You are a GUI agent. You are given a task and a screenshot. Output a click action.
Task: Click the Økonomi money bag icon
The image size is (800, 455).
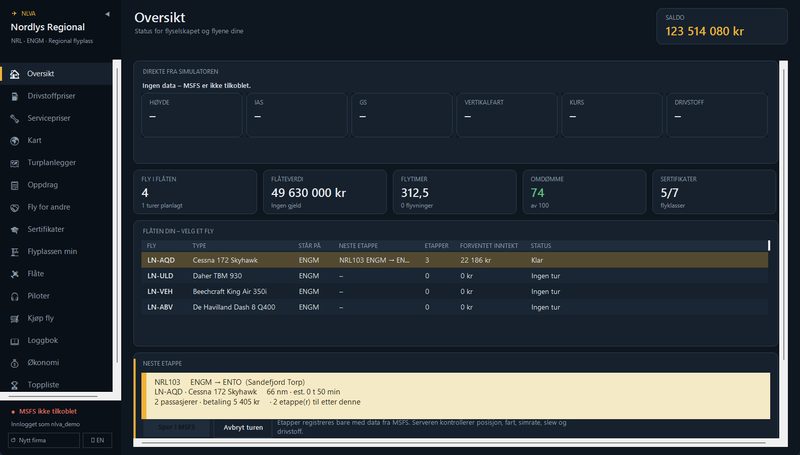click(15, 363)
